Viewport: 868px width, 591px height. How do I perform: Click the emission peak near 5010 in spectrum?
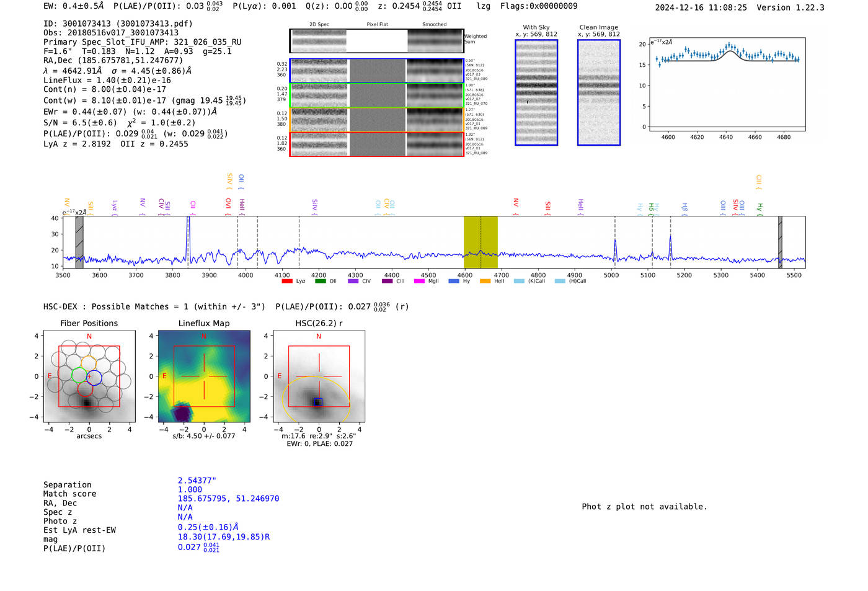coord(615,250)
